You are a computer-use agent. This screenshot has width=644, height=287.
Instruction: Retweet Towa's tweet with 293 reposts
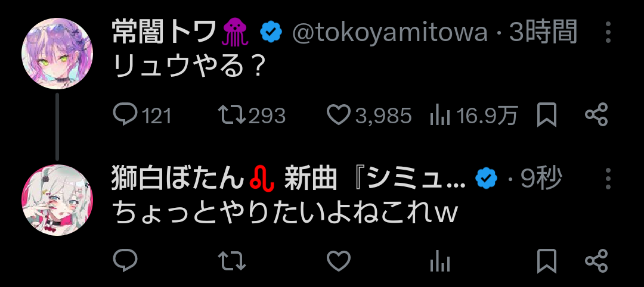pyautogui.click(x=252, y=115)
